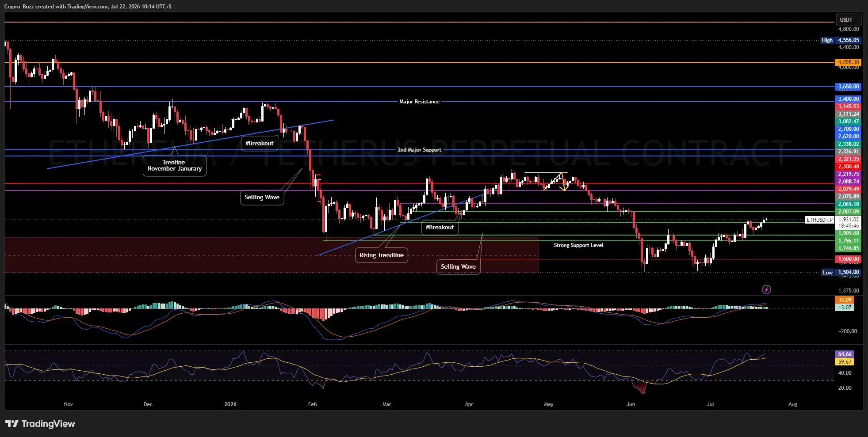Click the Low 1,504.00 price label
The height and width of the screenshot is (437, 868).
[x=841, y=272]
